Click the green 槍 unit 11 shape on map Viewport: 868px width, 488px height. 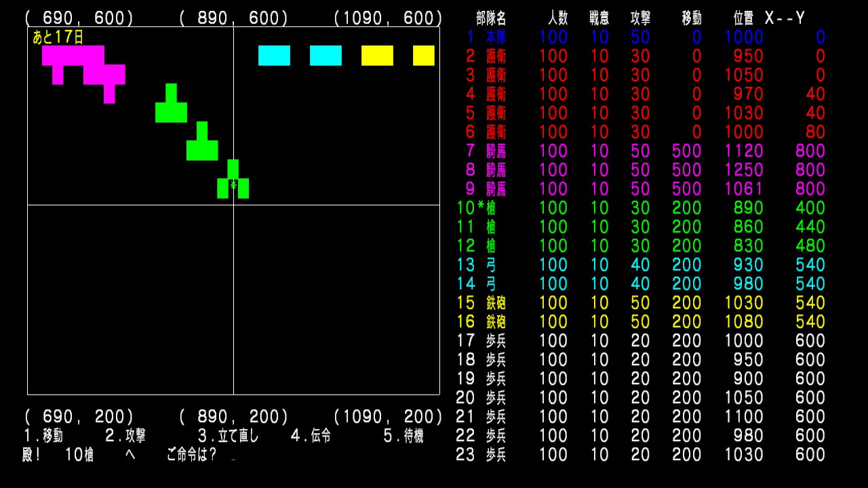[202, 141]
